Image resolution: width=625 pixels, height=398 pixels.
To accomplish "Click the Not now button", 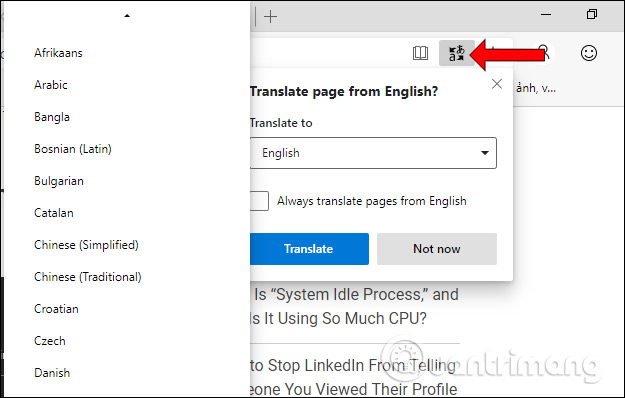I will pyautogui.click(x=437, y=249).
